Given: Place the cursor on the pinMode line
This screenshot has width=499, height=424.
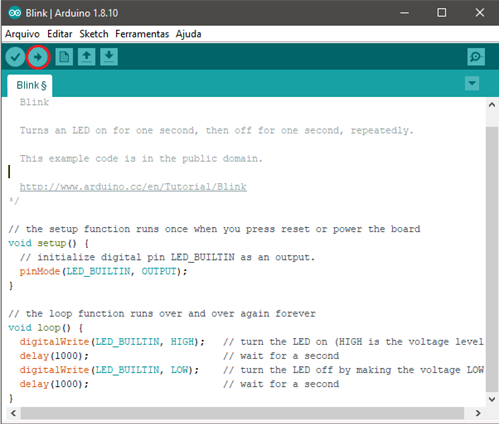Looking at the screenshot, I should click(103, 271).
